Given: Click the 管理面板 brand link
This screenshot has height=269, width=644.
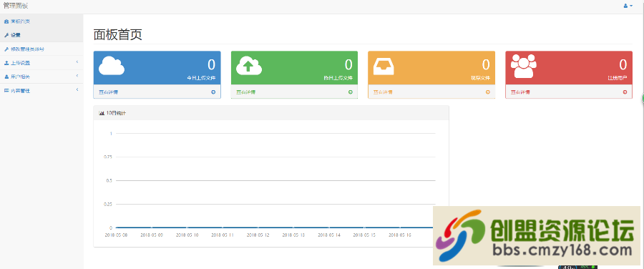Looking at the screenshot, I should tap(16, 6).
